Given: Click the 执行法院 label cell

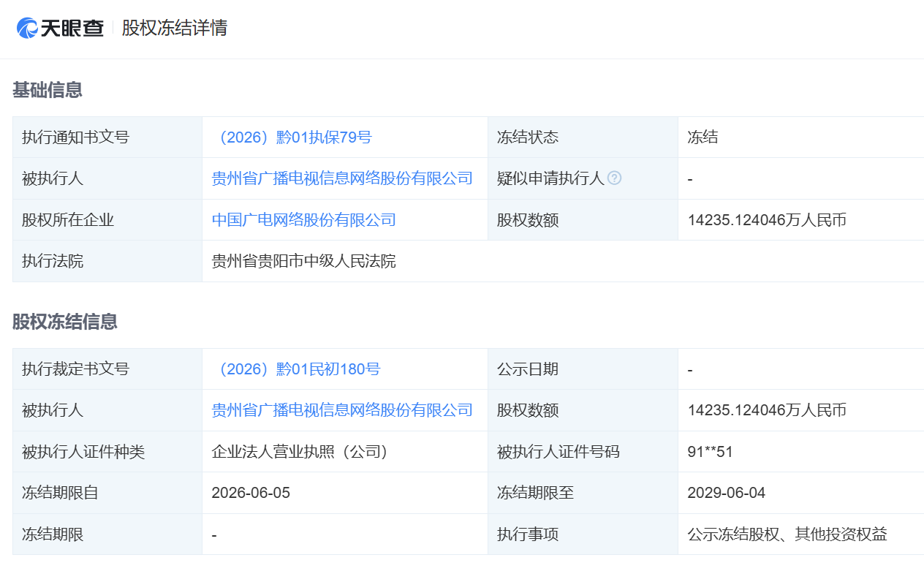Looking at the screenshot, I should 107,261.
